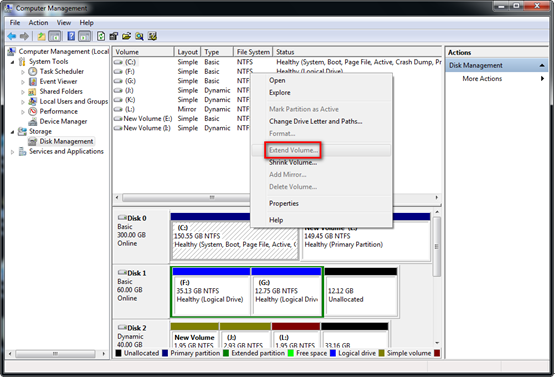Click the Properties toolbar icon beside Refresh
Viewport: 555px width, 378px height.
[114, 36]
